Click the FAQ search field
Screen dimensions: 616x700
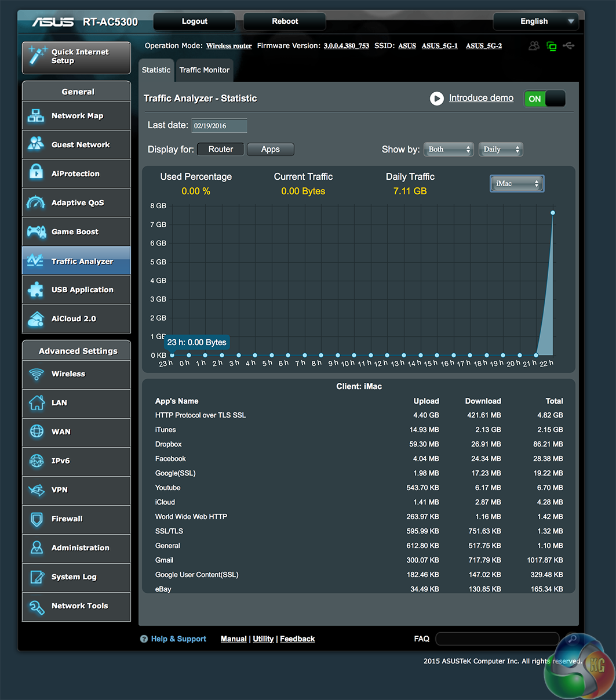[x=497, y=639]
